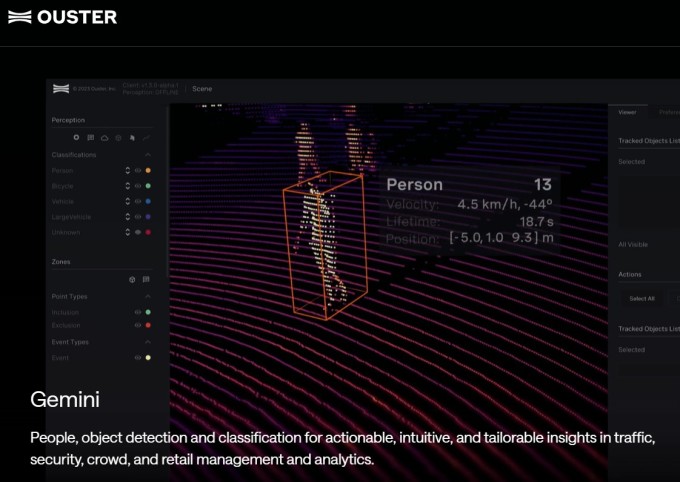This screenshot has width=680, height=482.
Task: Click the Ouster wave logo inside the app
Action: coord(61,89)
